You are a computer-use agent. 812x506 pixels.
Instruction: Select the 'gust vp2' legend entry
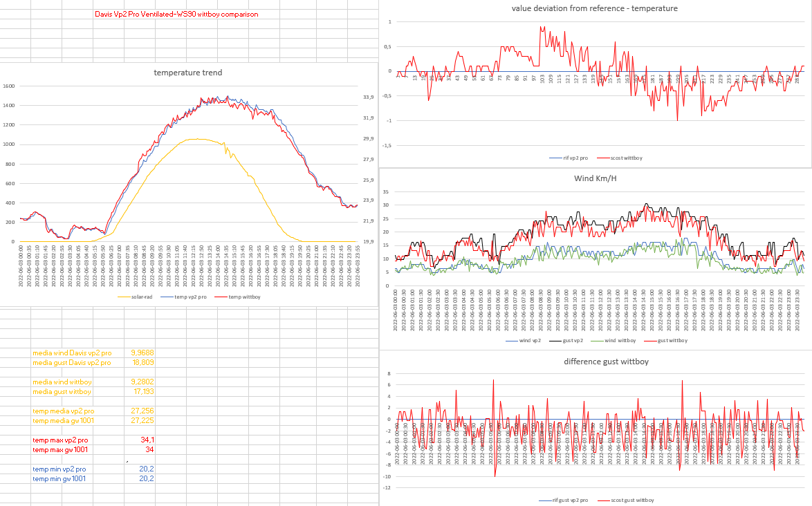[564, 341]
